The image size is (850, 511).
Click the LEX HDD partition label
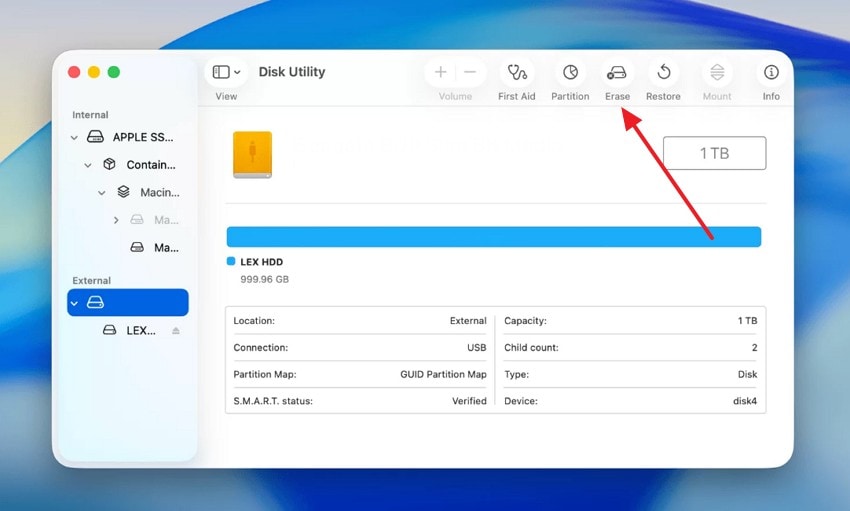pyautogui.click(x=261, y=262)
